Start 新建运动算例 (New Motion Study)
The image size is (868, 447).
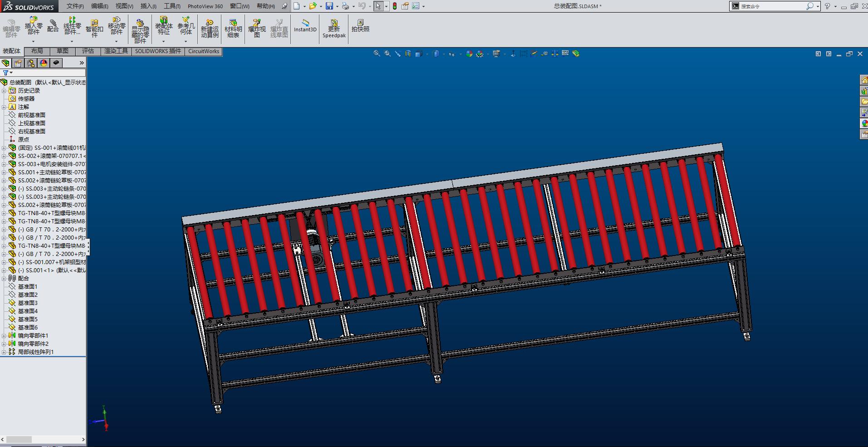point(210,28)
